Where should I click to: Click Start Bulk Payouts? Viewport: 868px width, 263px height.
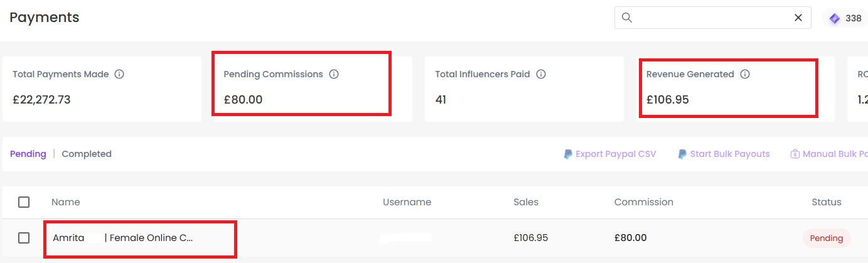730,154
